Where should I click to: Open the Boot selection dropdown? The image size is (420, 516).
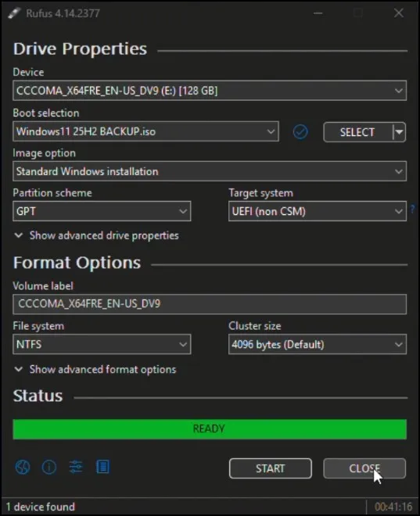[145, 131]
